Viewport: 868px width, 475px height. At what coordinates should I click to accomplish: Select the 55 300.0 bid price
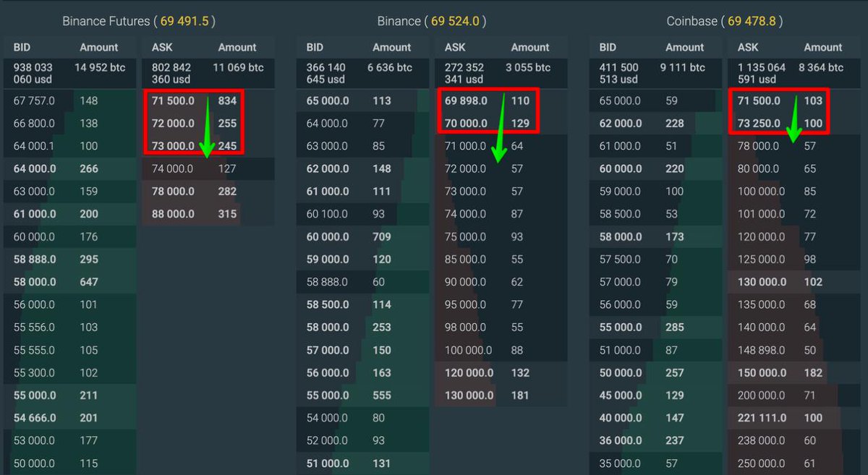pos(33,372)
